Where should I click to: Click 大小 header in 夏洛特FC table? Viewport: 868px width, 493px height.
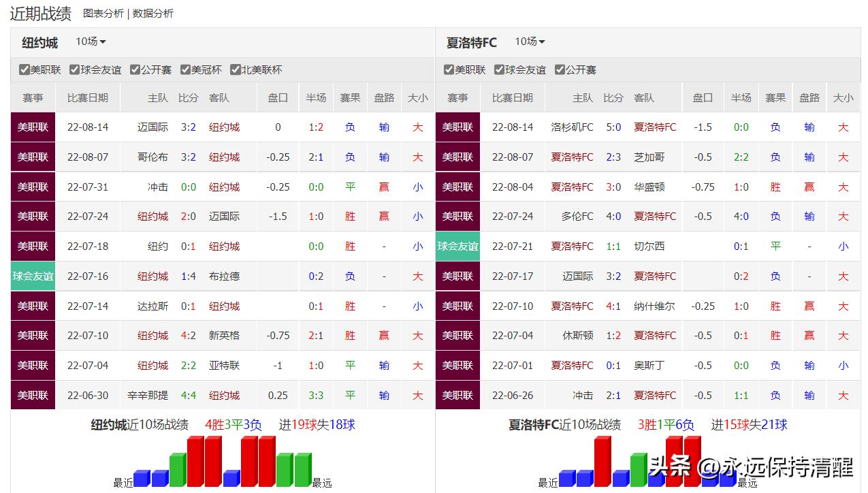[x=843, y=97]
